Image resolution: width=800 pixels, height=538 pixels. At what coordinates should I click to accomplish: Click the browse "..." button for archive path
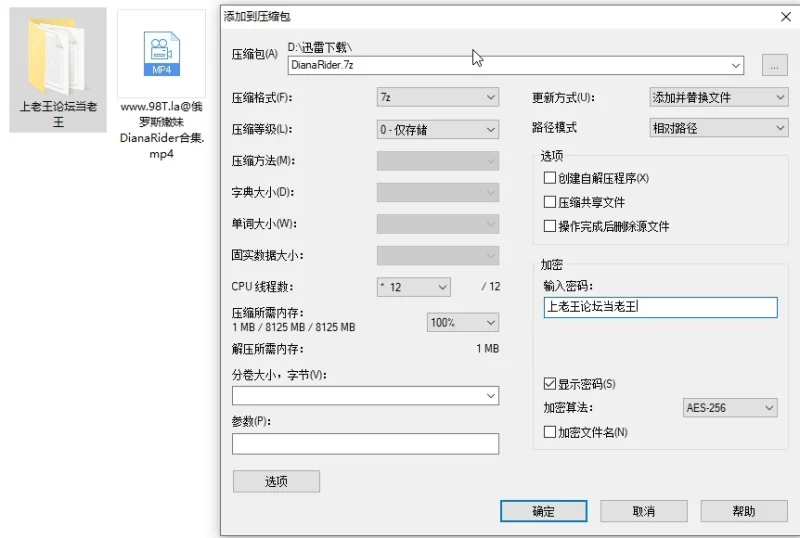(774, 66)
